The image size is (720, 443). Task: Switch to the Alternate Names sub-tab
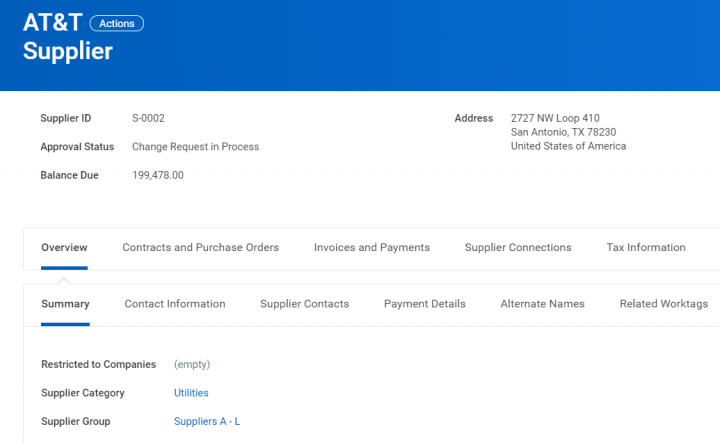[542, 304]
